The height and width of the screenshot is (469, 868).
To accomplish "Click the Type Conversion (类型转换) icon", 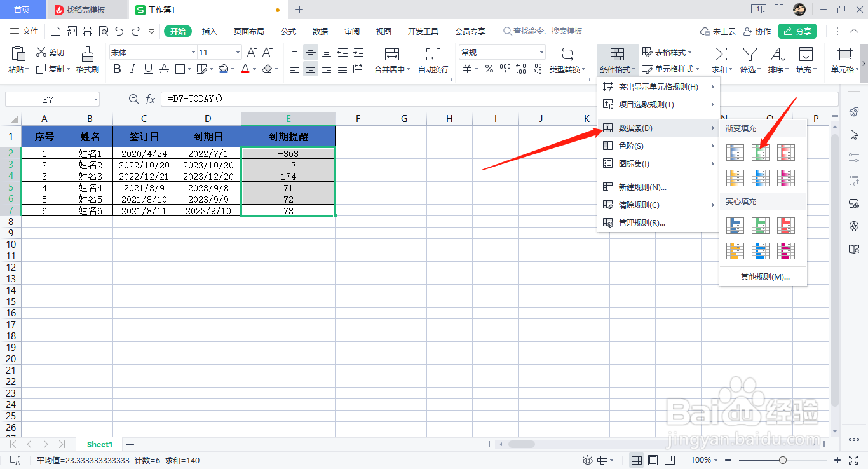I will (567, 54).
